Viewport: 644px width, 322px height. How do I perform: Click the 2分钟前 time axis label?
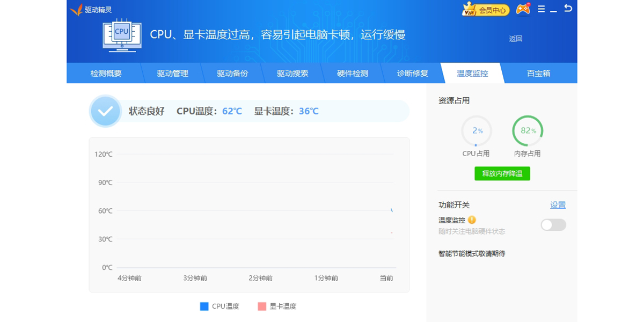point(261,278)
